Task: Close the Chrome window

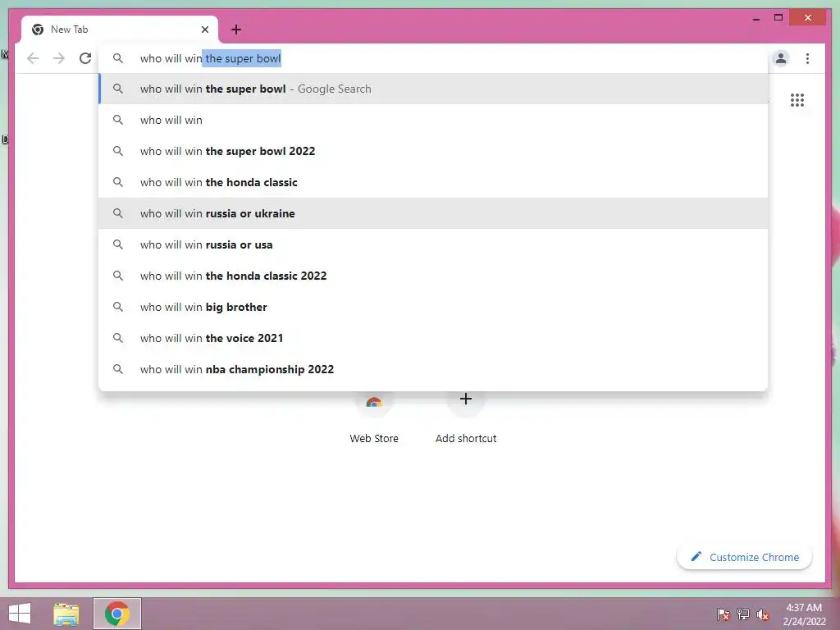Action: pyautogui.click(x=808, y=18)
